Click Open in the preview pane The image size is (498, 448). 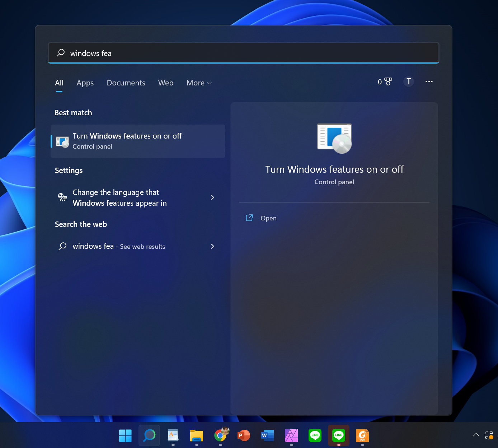click(268, 218)
